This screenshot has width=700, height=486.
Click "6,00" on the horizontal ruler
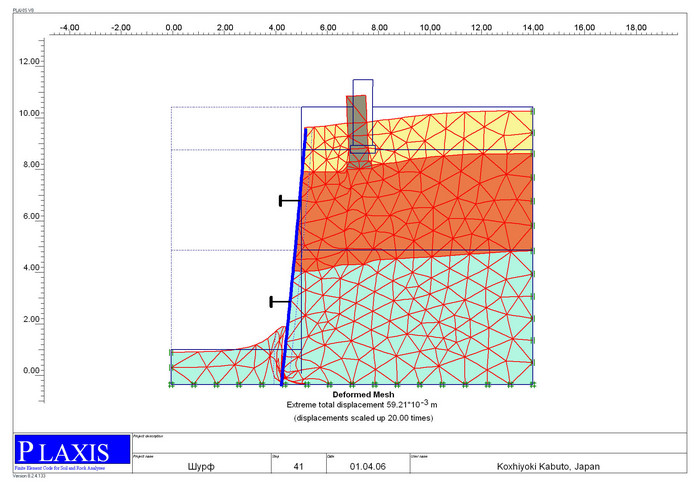[328, 28]
